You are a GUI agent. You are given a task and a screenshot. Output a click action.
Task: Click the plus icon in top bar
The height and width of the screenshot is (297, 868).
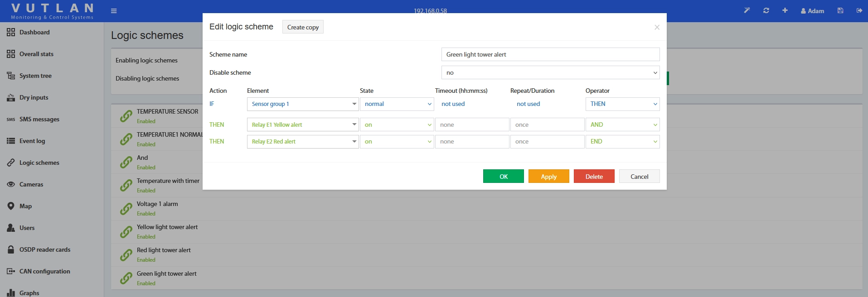click(785, 10)
